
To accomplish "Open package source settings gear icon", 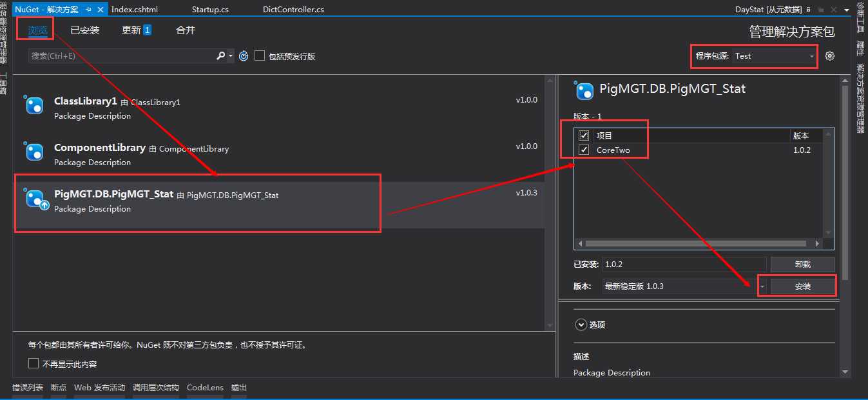I will [x=830, y=56].
